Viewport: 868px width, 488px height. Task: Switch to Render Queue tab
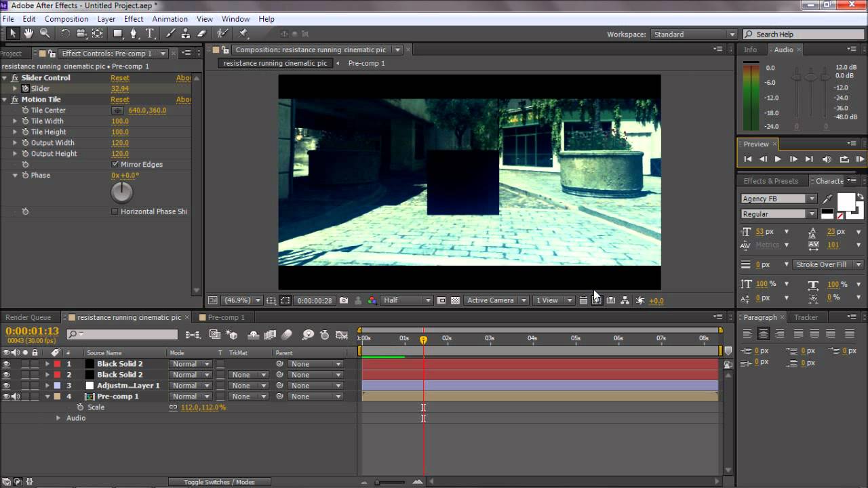28,317
